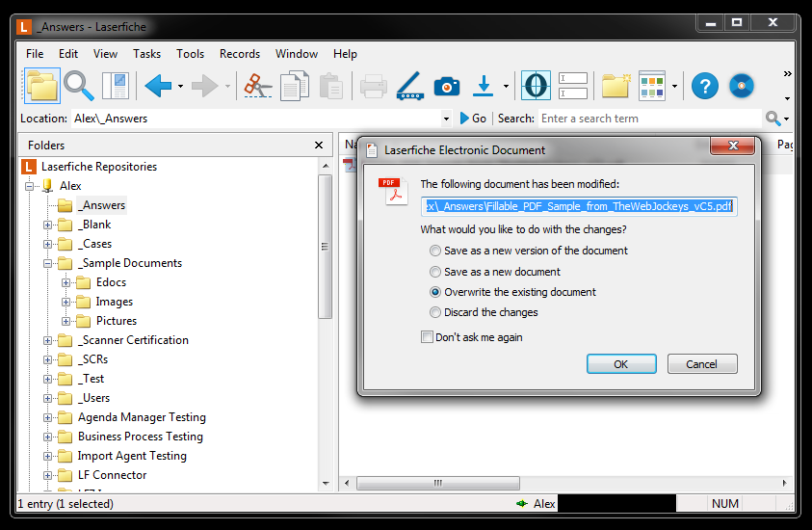Click the folder tree scroll down arrow

(326, 484)
